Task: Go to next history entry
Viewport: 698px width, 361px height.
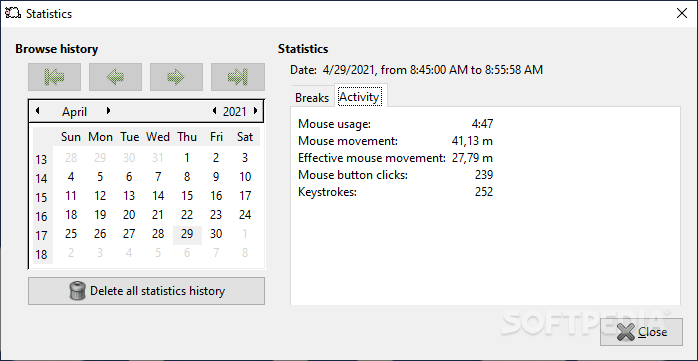Action: pyautogui.click(x=176, y=77)
